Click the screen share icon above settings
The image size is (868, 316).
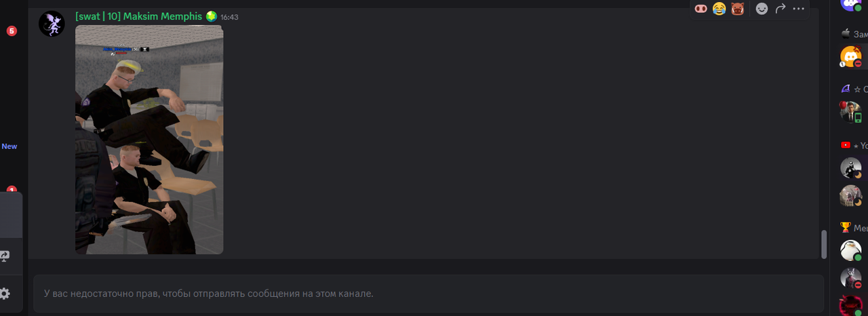coord(4,256)
